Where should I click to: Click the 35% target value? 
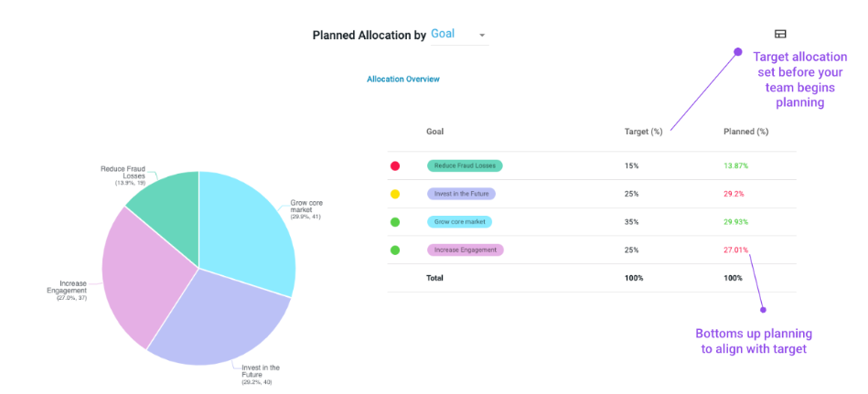(x=632, y=222)
